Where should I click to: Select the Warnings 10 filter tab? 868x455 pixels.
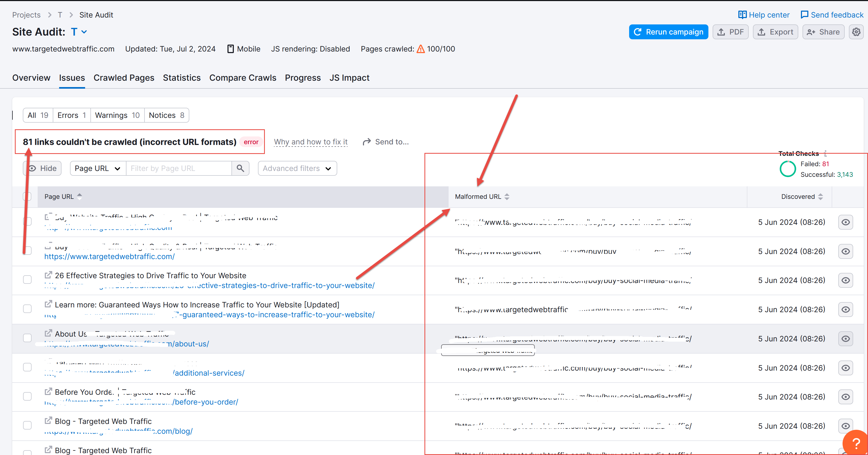click(117, 115)
